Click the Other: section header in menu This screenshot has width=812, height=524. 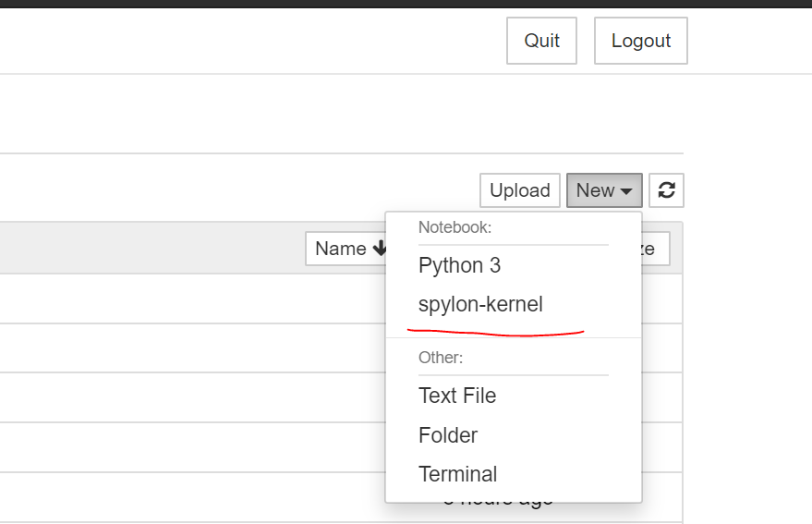(441, 357)
